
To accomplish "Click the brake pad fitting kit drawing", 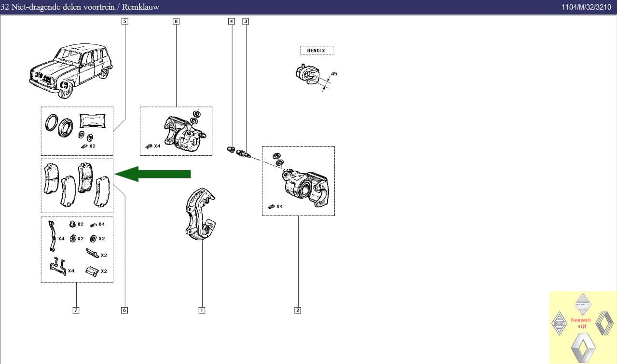I will coord(77,249).
